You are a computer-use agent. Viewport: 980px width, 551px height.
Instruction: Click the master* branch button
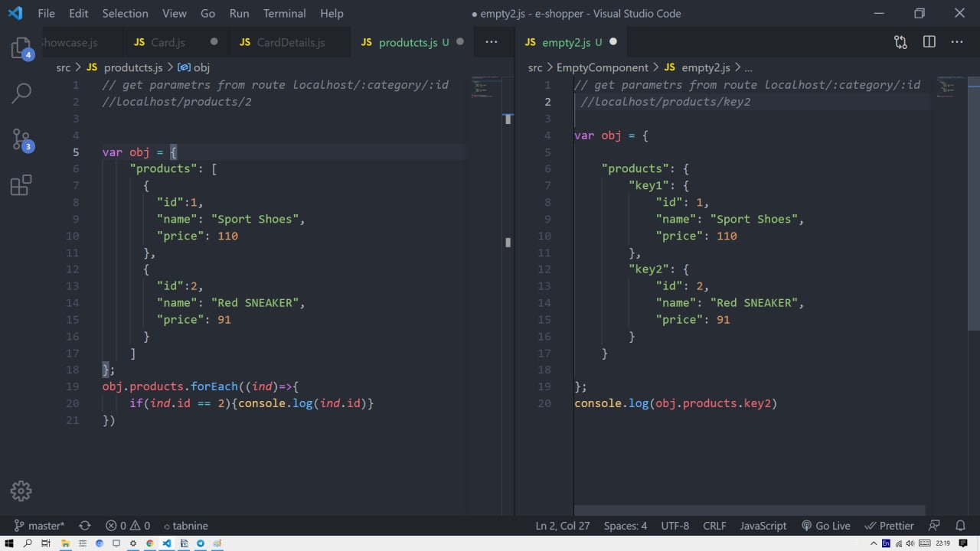(40, 526)
